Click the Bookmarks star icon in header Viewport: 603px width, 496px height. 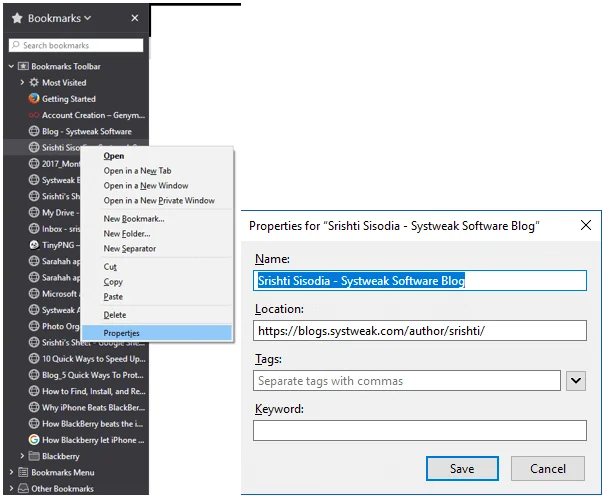point(17,18)
